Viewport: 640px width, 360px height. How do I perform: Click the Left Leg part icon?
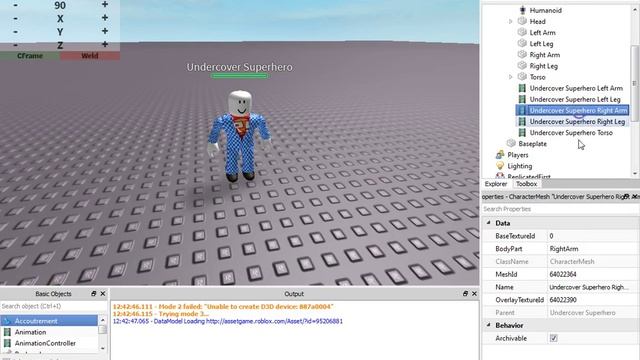(x=522, y=43)
